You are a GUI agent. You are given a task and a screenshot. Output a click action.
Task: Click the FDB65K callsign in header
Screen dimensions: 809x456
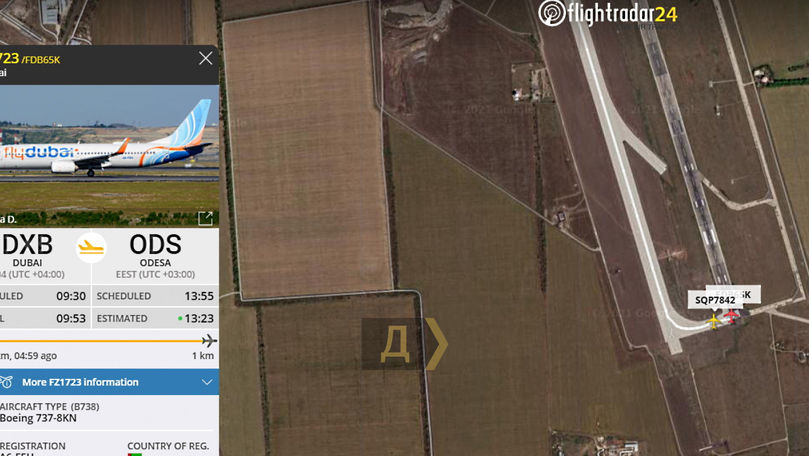(41, 60)
